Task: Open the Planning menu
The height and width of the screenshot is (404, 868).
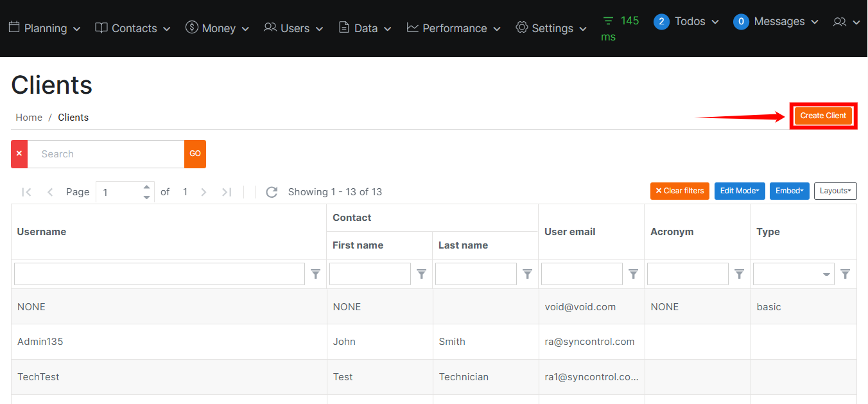Action: click(44, 28)
